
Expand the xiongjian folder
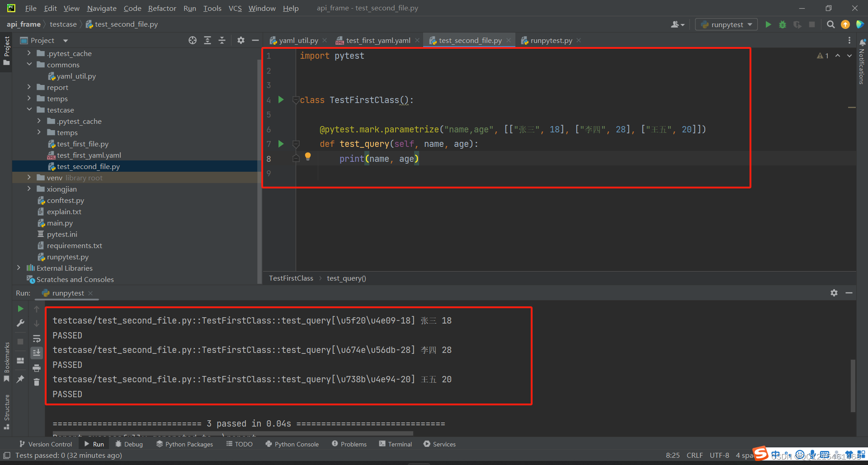[29, 189]
